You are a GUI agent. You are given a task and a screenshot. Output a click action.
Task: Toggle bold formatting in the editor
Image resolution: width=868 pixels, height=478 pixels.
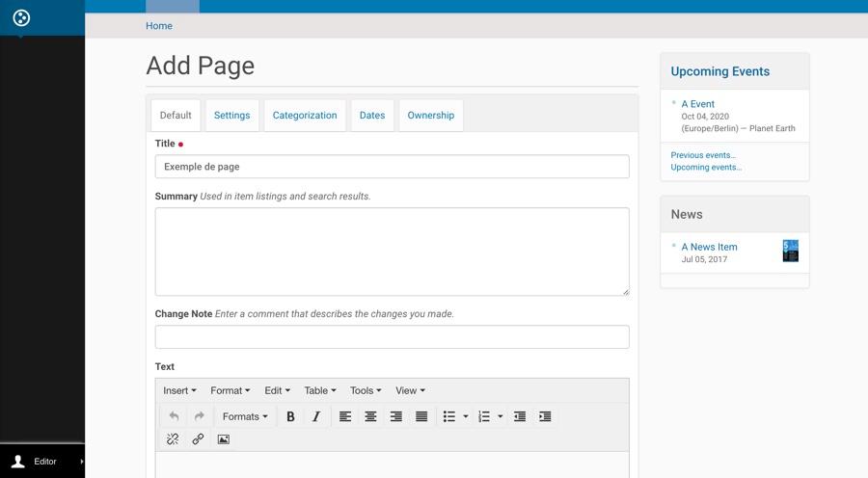point(290,416)
